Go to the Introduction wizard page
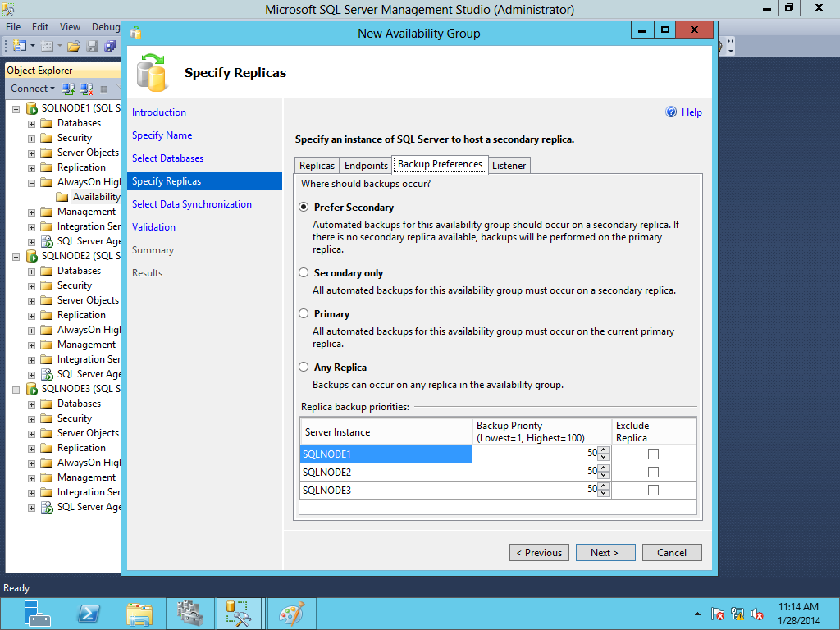 click(159, 112)
